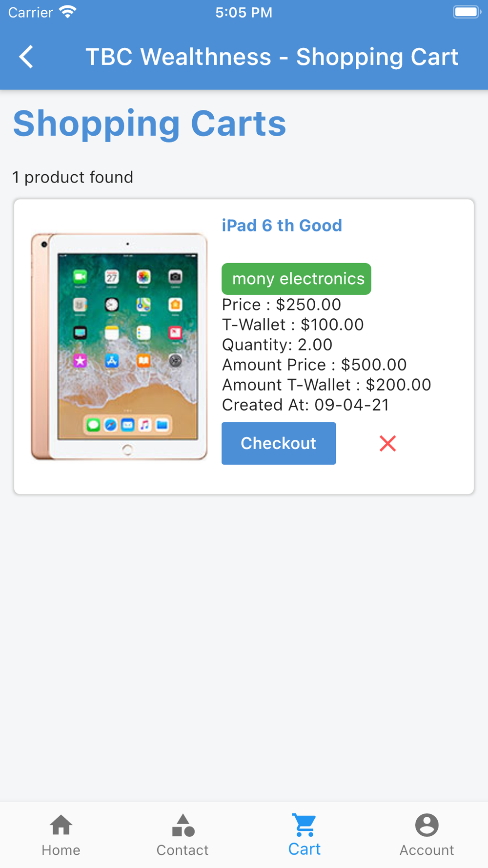488x868 pixels.
Task: Remove item with the red X icon
Action: coord(388,443)
